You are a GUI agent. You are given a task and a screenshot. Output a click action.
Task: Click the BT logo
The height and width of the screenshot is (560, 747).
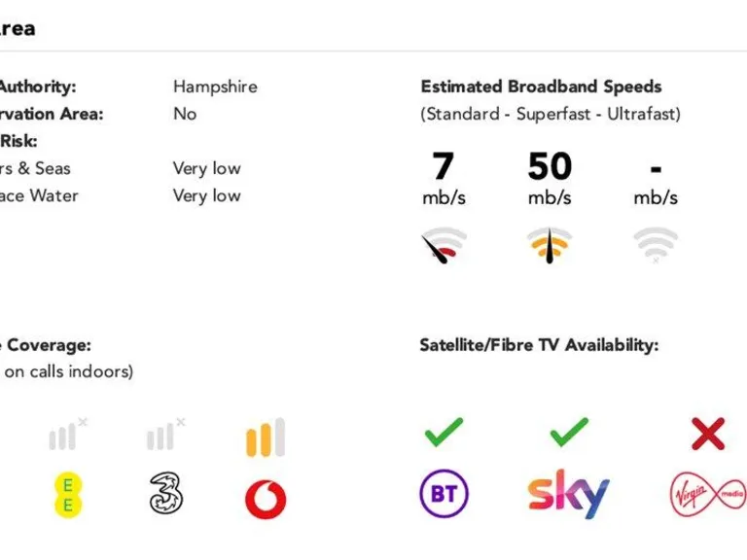(444, 494)
